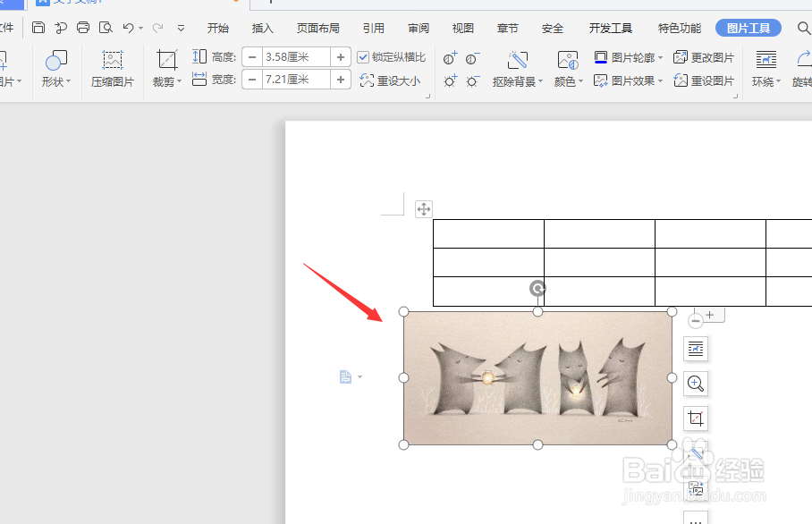Open floating layout options icon beside picture

[x=696, y=349]
